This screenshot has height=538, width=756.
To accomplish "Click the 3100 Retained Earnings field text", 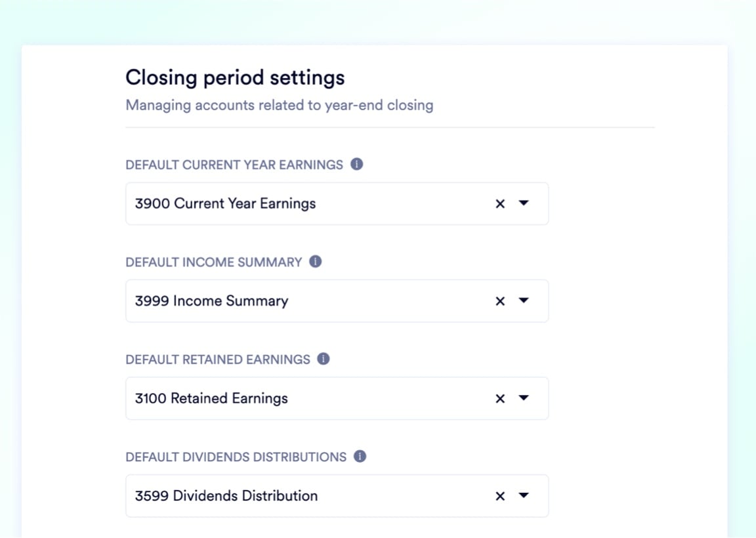I will click(x=211, y=398).
